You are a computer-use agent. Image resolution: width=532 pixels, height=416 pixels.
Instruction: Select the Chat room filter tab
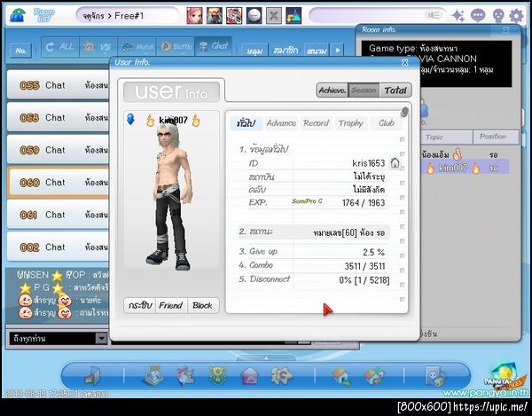[214, 46]
